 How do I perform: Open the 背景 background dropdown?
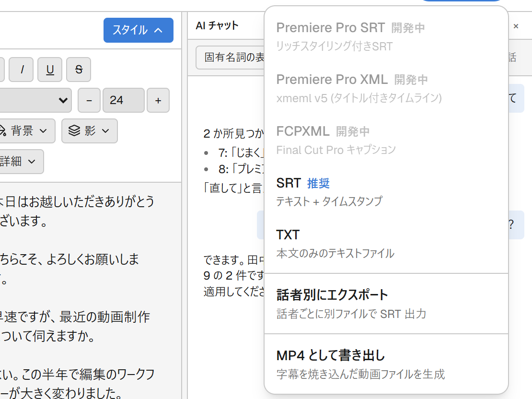pyautogui.click(x=27, y=131)
